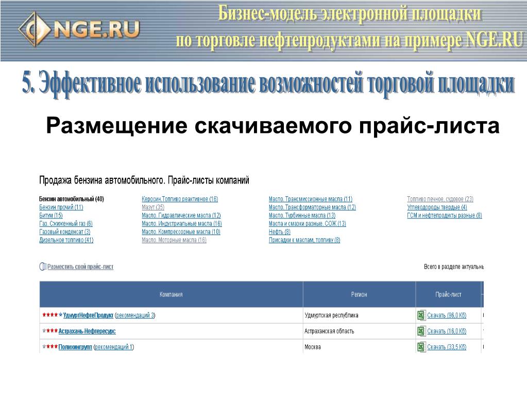This screenshot has height=420, width=527.
Task: Open Масло. Трансформаторные масла (12) link
Action: 312,207
